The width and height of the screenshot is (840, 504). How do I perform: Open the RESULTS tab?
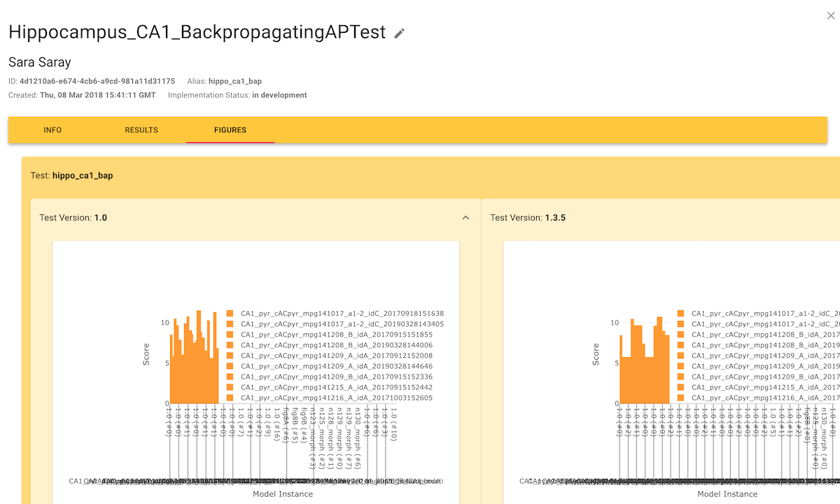141,130
